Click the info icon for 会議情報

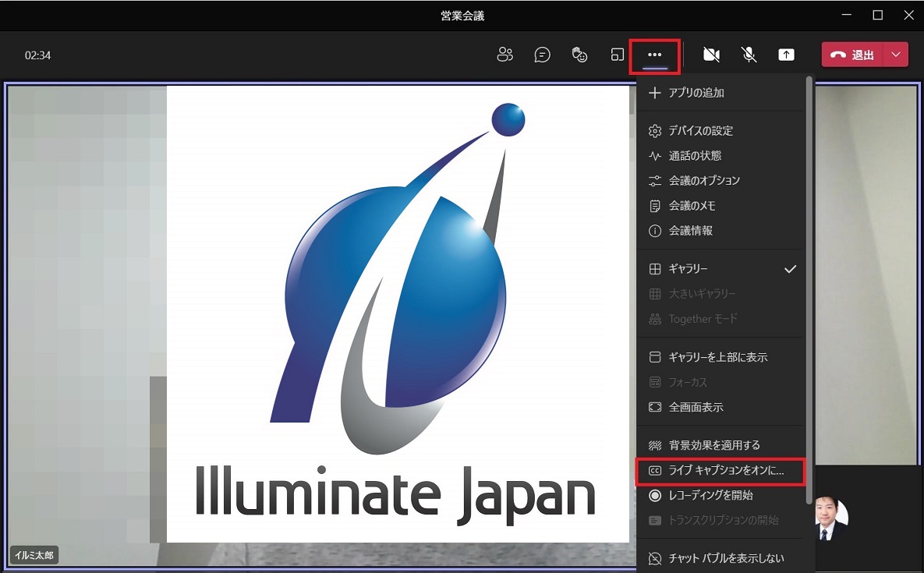point(655,231)
